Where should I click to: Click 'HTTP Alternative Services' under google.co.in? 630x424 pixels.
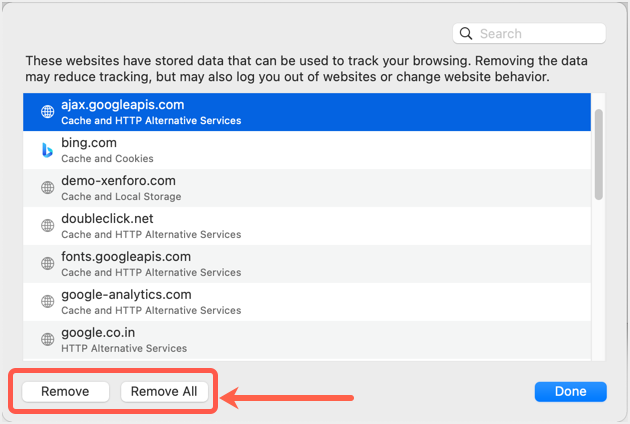(x=124, y=348)
